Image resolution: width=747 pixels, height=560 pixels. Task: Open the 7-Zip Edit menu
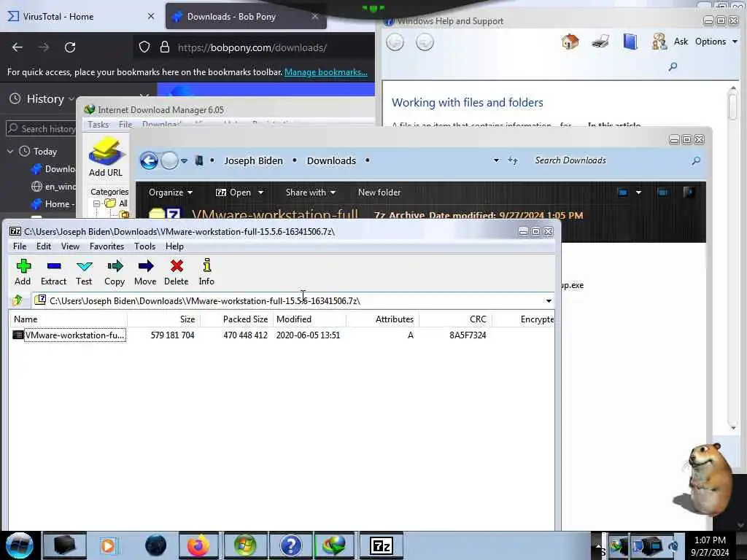tap(43, 246)
